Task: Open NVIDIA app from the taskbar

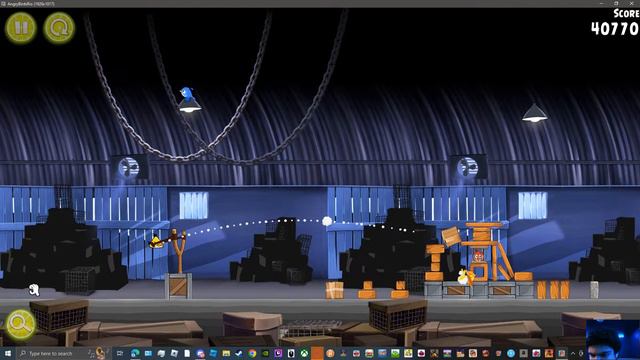Action: 265,353
